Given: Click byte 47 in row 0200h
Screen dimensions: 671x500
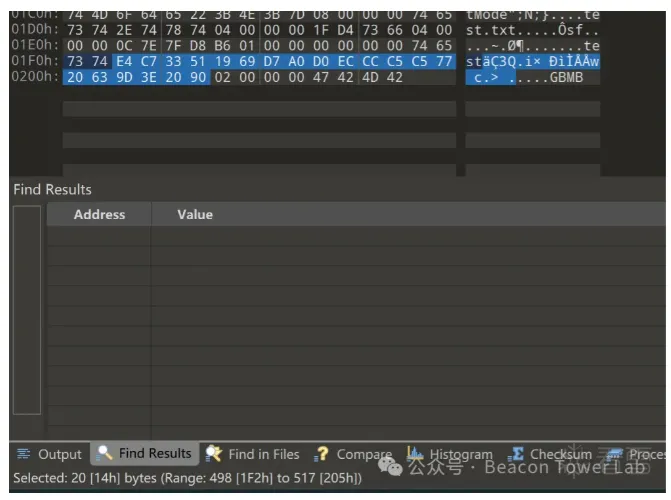Looking at the screenshot, I should click(x=321, y=77).
